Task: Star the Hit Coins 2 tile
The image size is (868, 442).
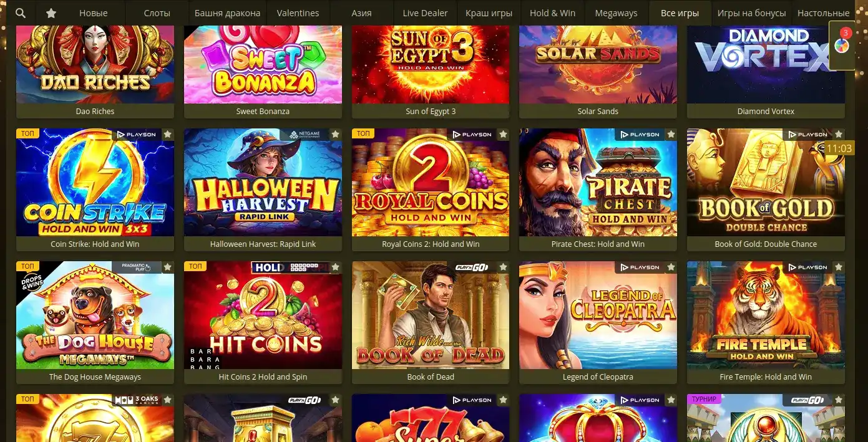Action: (335, 267)
